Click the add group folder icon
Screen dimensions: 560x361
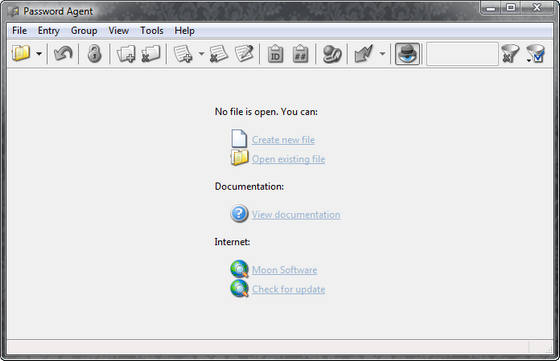tap(126, 54)
